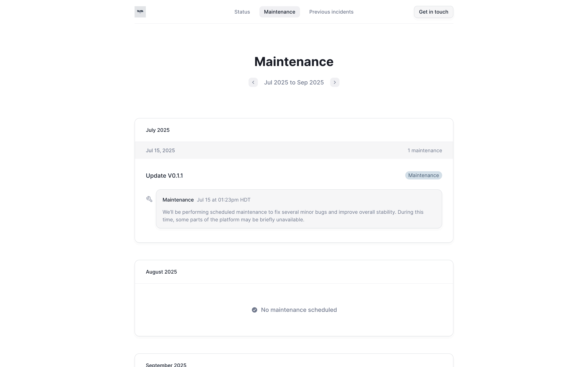Screen dimensions: 588x367
Task: Click the right chevron to view later months
Action: tap(335, 82)
